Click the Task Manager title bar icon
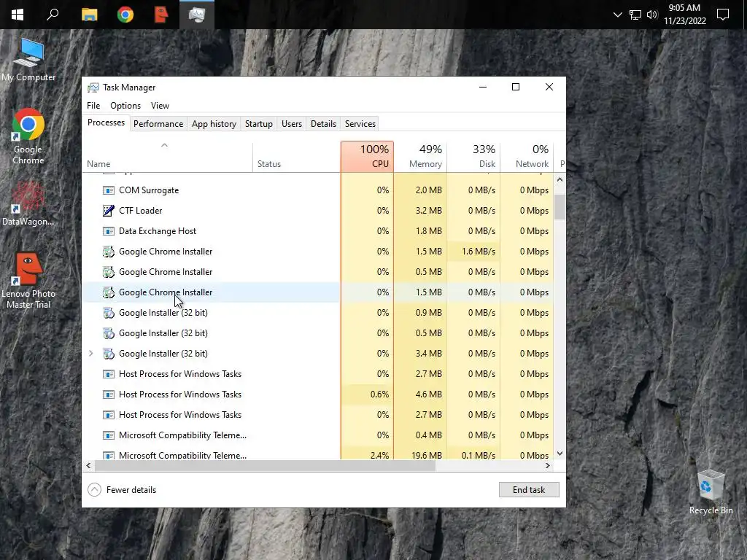The image size is (747, 560). (x=93, y=87)
